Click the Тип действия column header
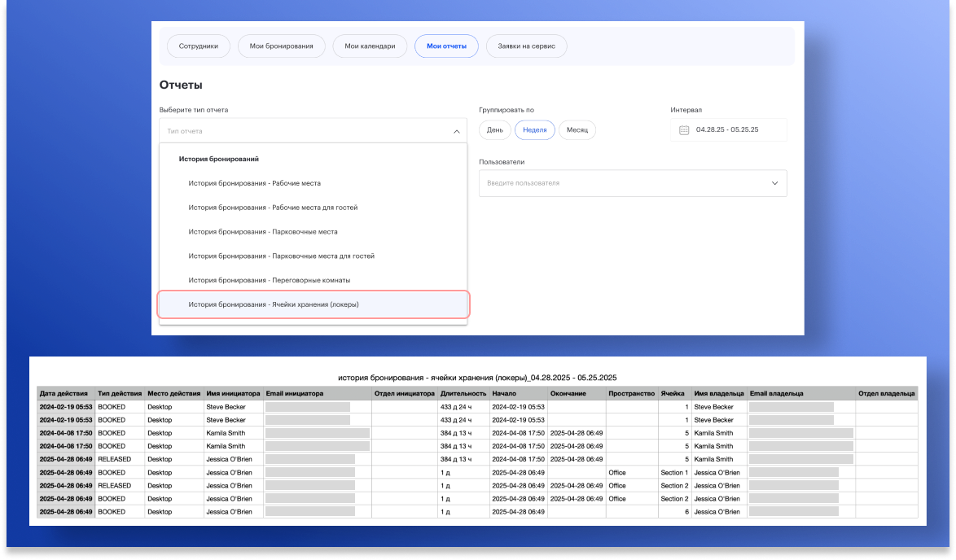 (x=120, y=394)
